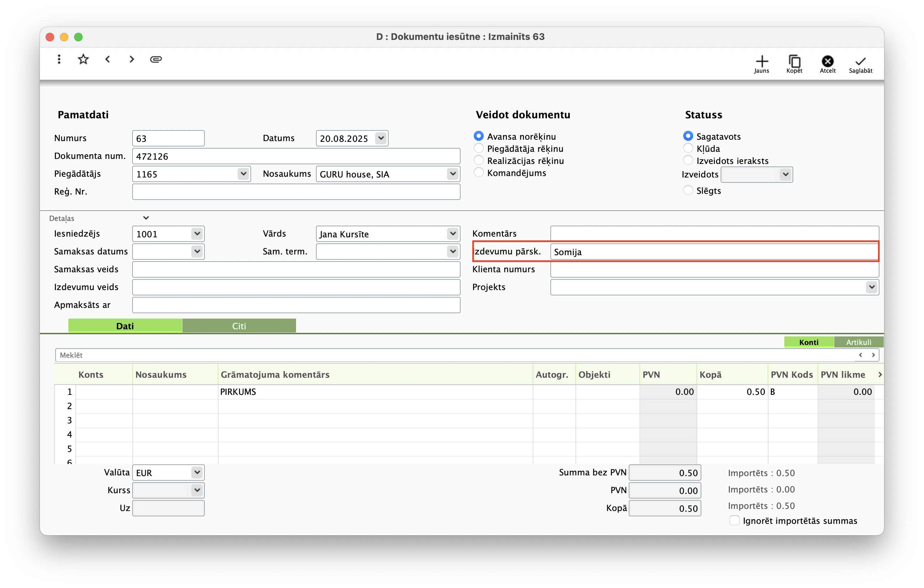Image resolution: width=924 pixels, height=588 pixels.
Task: Go to previous record arrow
Action: pos(108,59)
